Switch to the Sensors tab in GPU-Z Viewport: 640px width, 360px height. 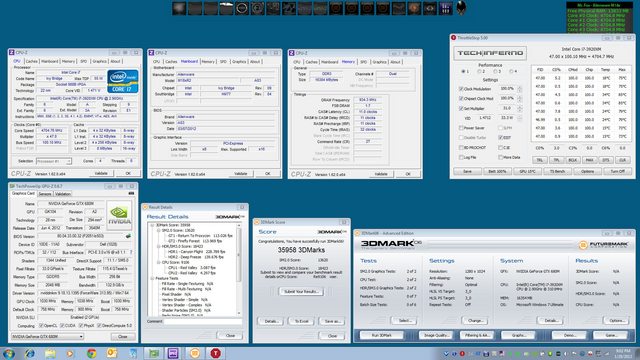tap(45, 194)
